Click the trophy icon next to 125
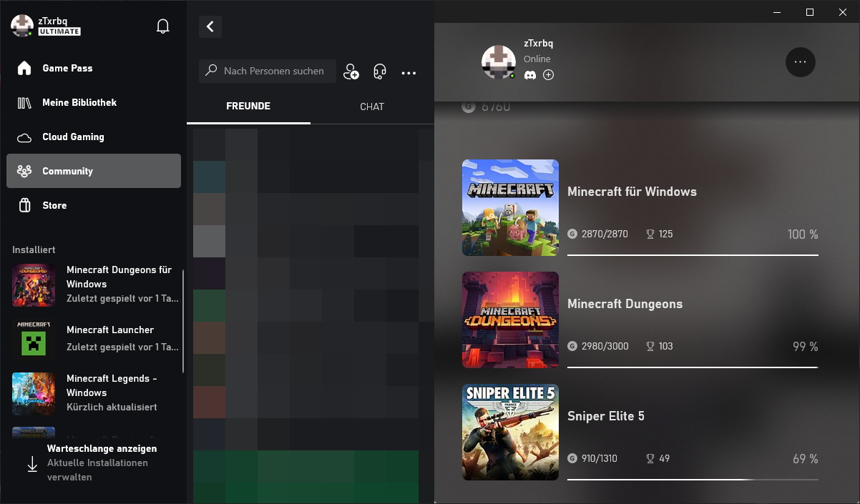The height and width of the screenshot is (504, 860). pos(650,234)
